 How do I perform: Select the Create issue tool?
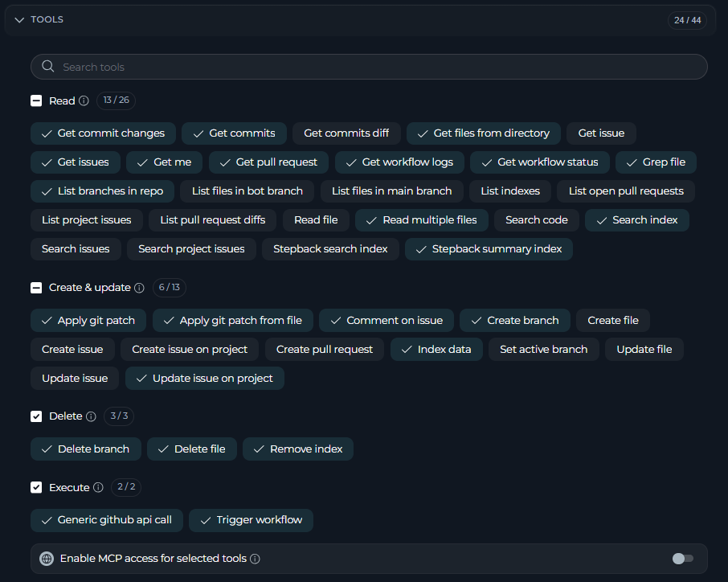72,350
